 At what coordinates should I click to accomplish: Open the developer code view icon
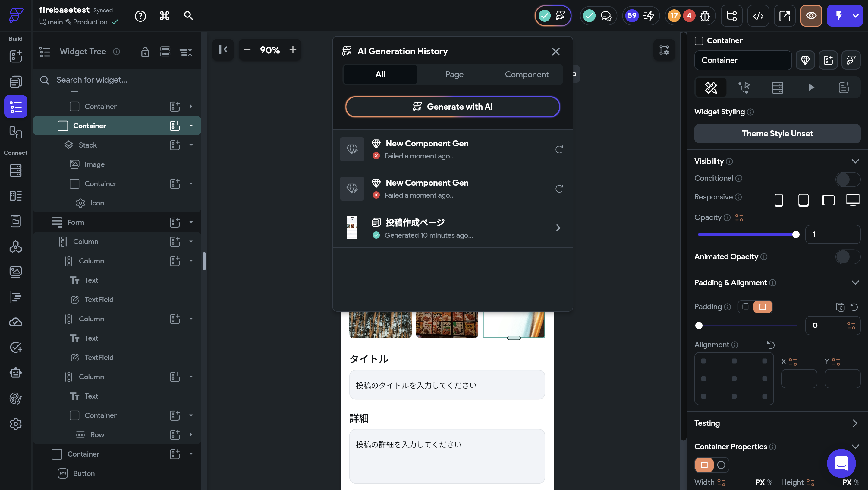click(758, 16)
